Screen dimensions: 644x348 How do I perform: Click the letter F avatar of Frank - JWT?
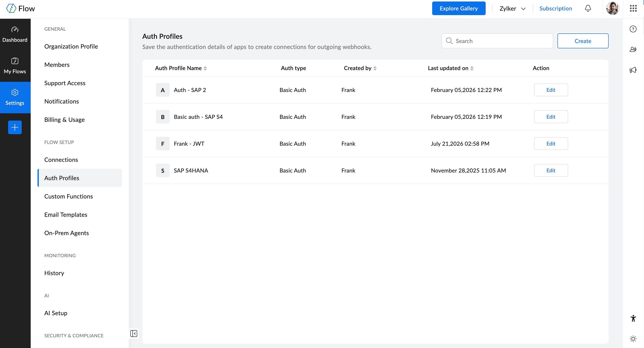[x=163, y=144]
